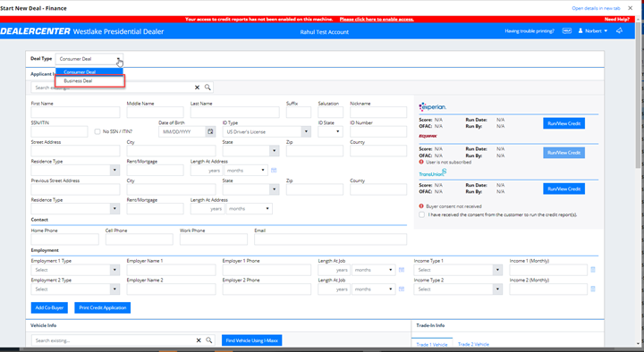Click Experian Run/View Credit button

[563, 123]
